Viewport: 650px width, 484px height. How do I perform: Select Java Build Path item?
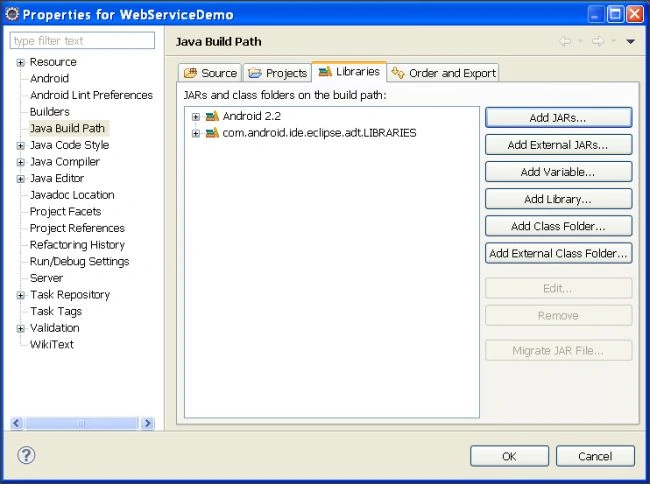click(67, 128)
